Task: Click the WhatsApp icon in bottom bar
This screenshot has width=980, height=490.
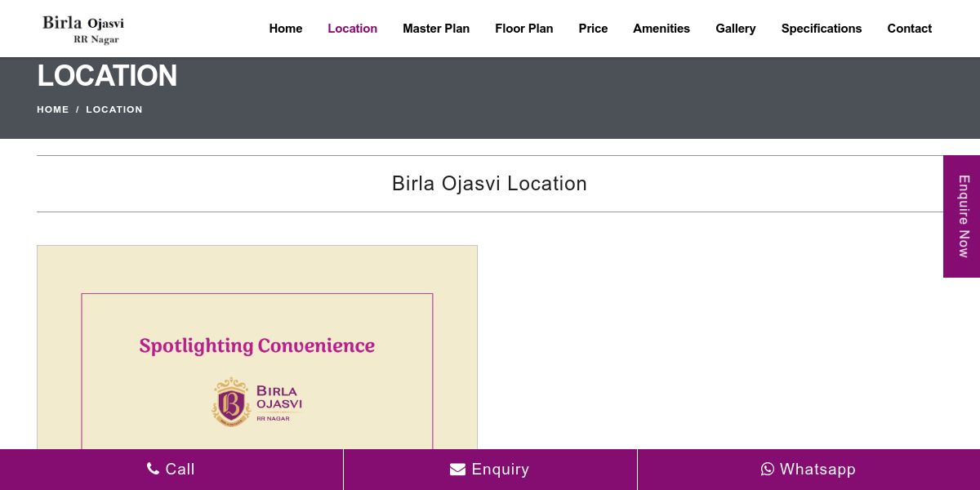Action: [768, 469]
